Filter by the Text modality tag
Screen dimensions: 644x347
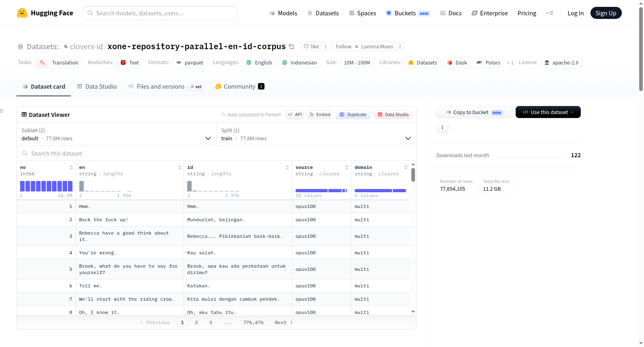130,62
